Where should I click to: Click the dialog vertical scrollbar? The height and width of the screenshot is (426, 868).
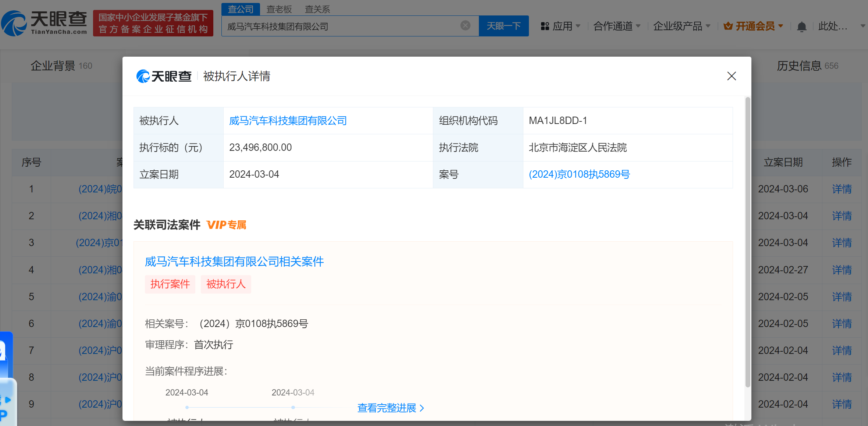(747, 242)
